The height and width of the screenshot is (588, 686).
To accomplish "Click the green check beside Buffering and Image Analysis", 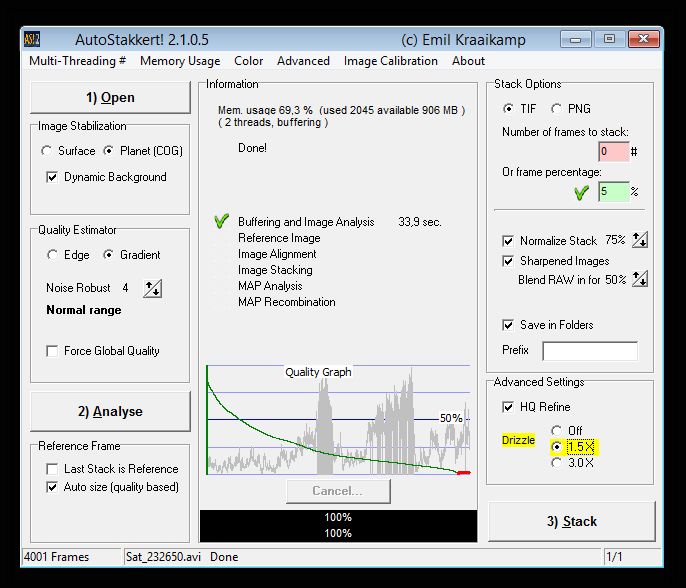I will tap(222, 221).
